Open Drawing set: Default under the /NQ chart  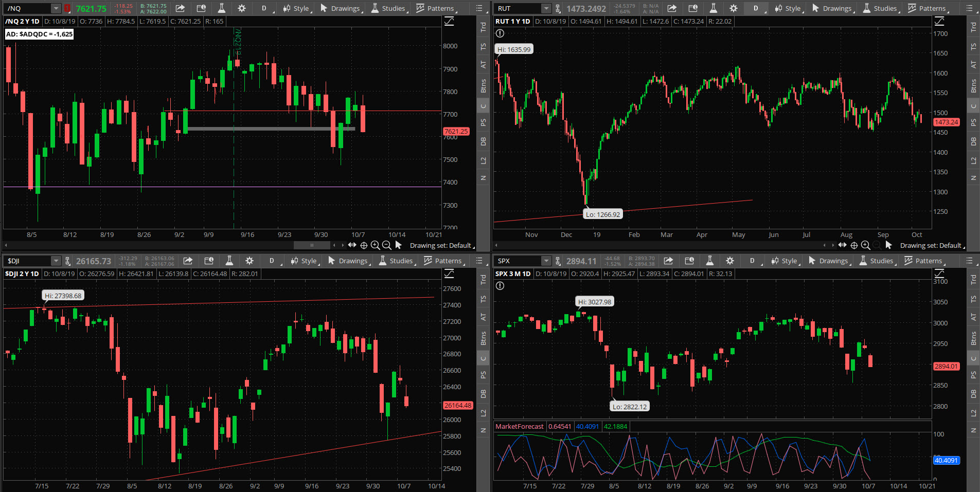[x=442, y=245]
